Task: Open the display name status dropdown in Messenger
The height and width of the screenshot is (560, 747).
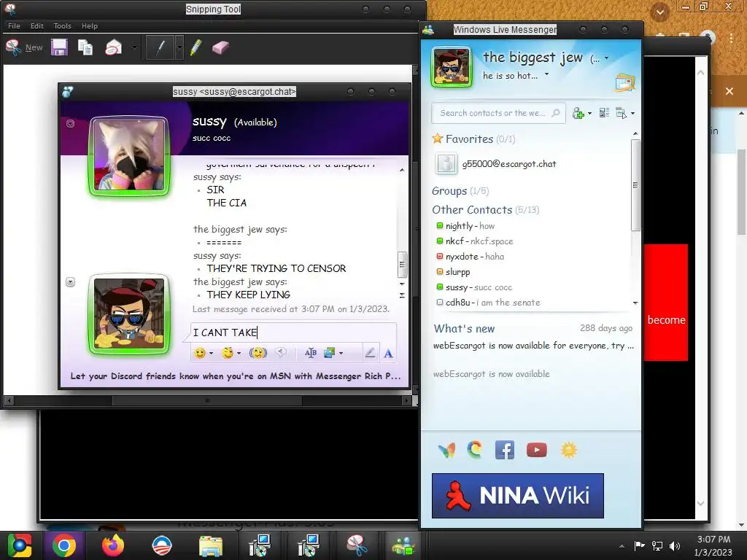Action: pyautogui.click(x=606, y=58)
